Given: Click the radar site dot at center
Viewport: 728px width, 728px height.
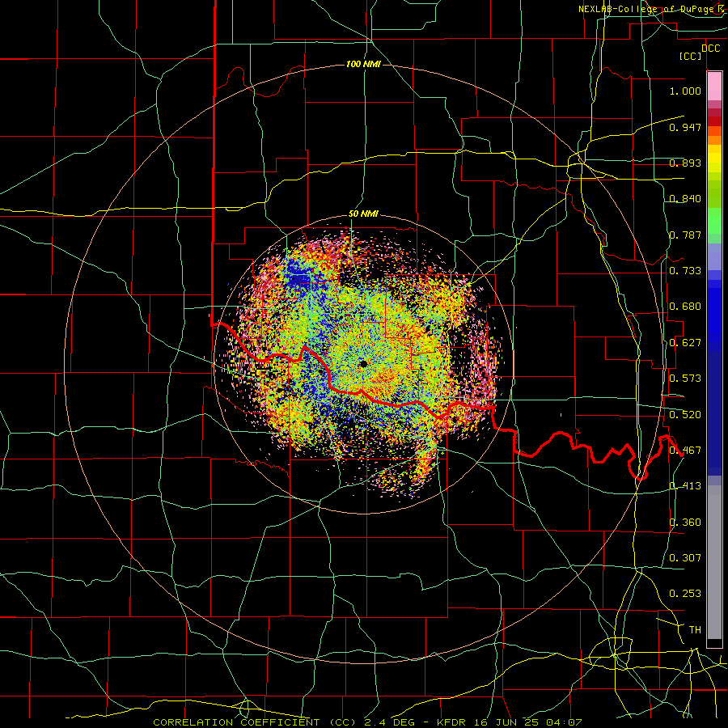Looking at the screenshot, I should point(363,364).
